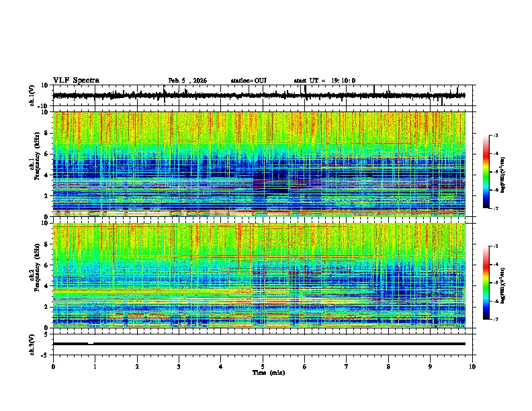Click time axis tick label "10"
The width and height of the screenshot is (532, 411).
(x=472, y=367)
